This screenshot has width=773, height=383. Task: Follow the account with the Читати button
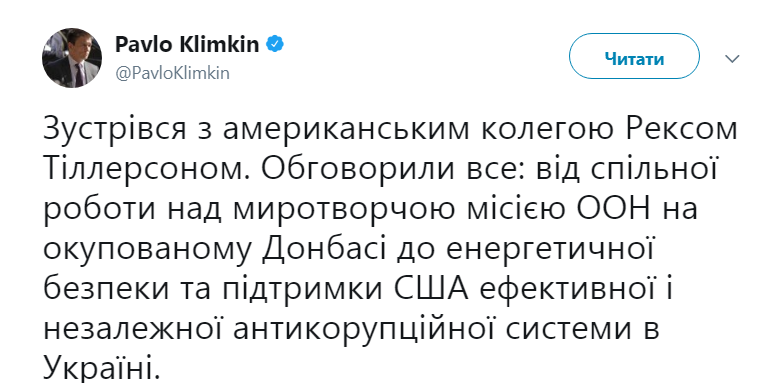(x=634, y=59)
